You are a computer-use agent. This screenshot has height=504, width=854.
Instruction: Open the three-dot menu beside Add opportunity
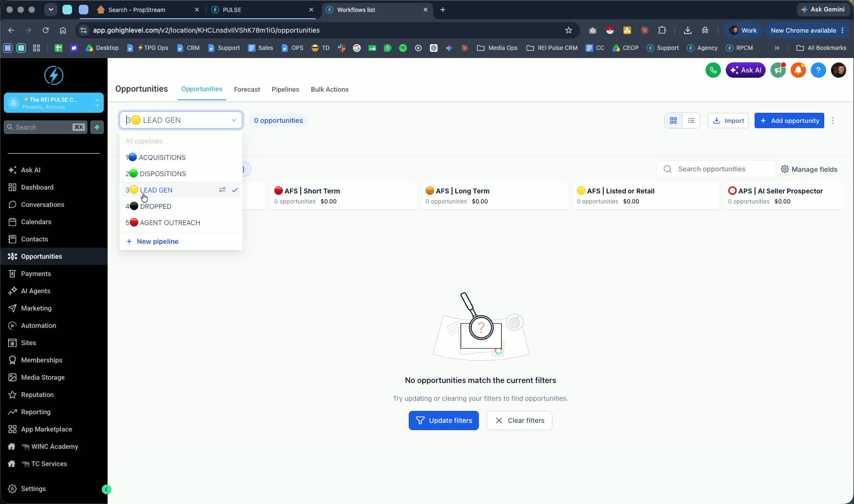[x=833, y=120]
